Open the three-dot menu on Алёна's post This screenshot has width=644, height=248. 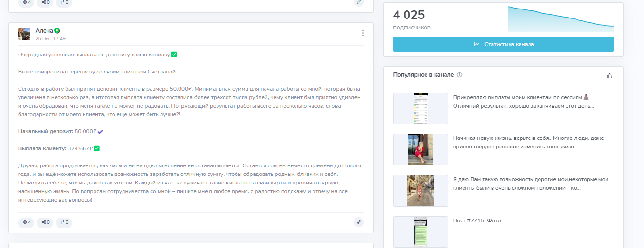pos(363,33)
